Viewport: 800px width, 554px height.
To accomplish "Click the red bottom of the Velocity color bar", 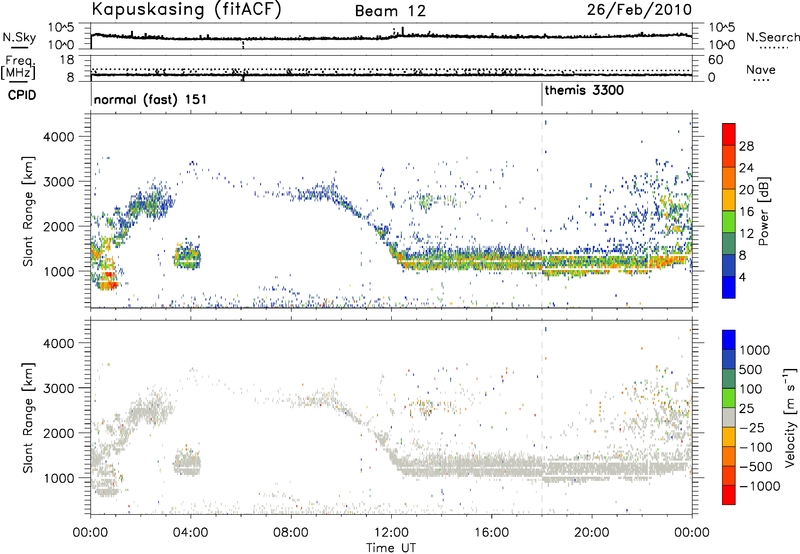I will pyautogui.click(x=729, y=495).
